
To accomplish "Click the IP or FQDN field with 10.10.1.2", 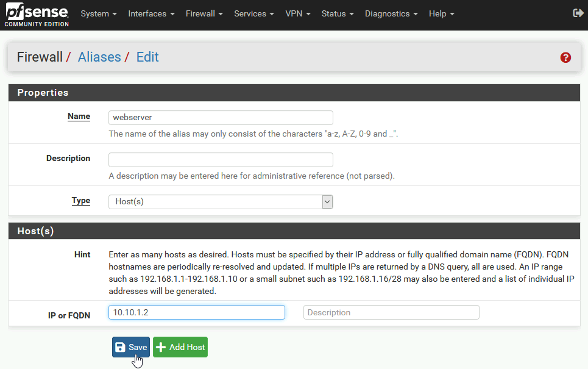I will click(x=196, y=312).
